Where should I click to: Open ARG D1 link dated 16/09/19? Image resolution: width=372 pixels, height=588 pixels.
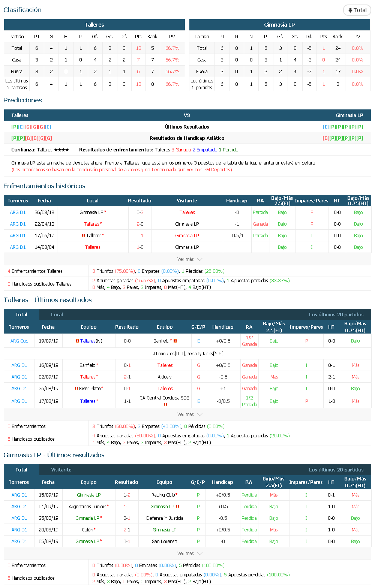19,365
